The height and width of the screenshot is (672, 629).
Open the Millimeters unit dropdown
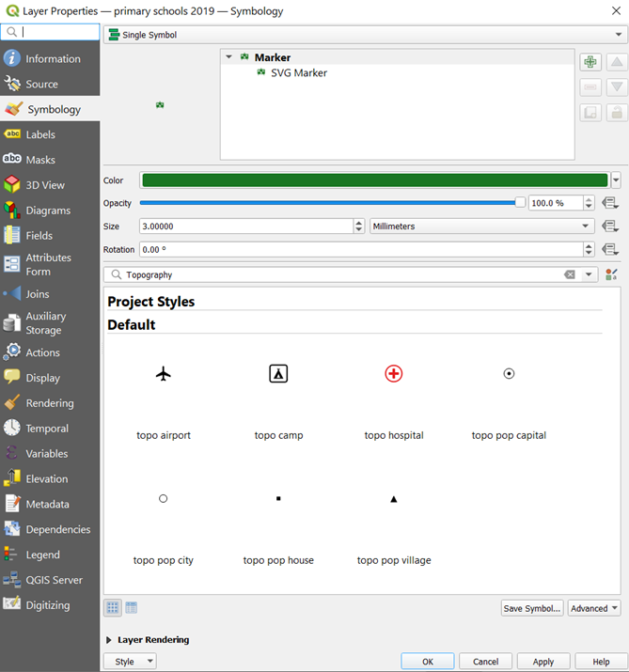(481, 227)
